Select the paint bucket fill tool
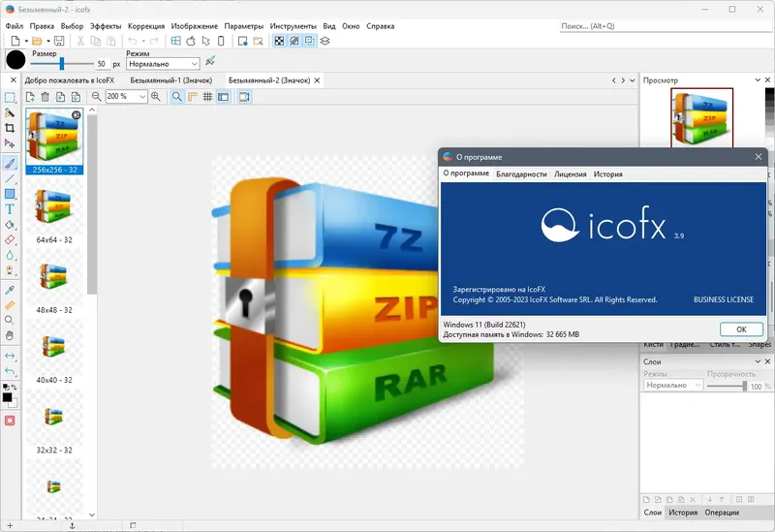This screenshot has height=532, width=775. pos(10,225)
